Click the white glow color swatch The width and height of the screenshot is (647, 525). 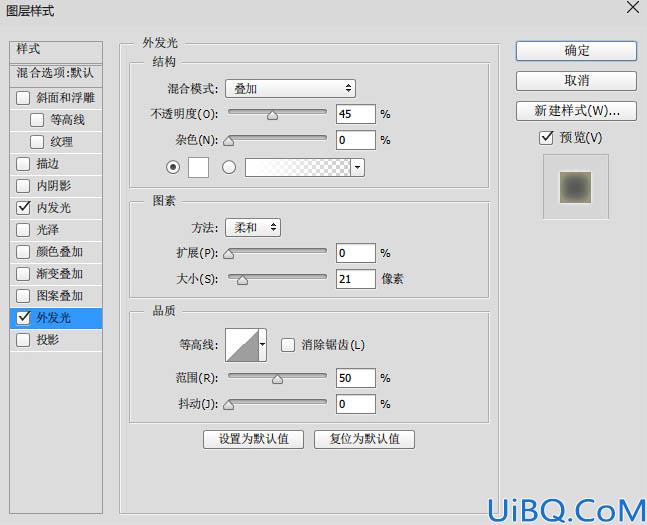(x=198, y=167)
